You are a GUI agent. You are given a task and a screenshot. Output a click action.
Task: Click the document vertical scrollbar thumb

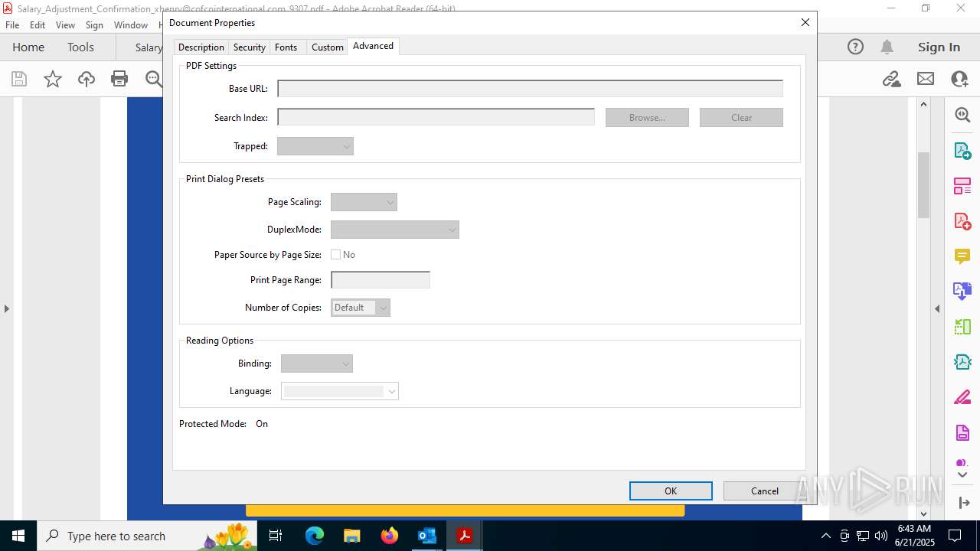[923, 184]
